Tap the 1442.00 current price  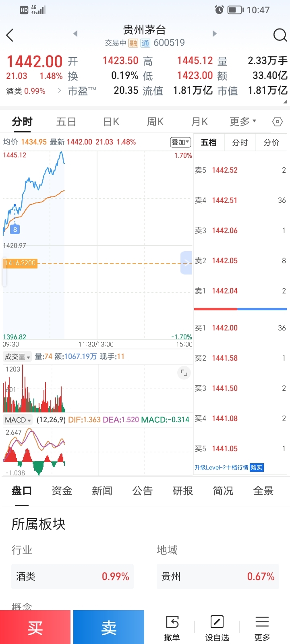[35, 62]
